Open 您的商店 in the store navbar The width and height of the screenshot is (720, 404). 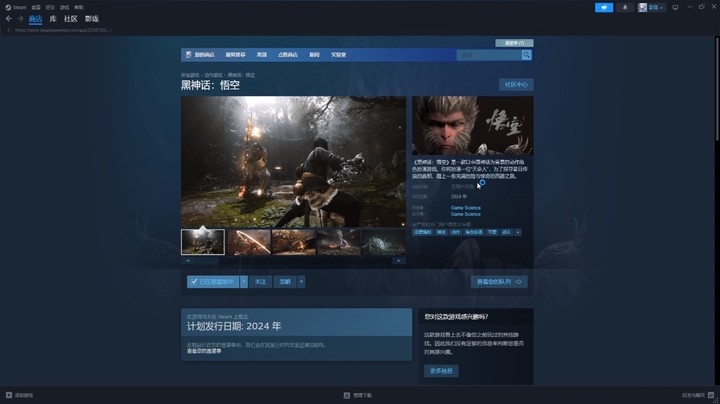click(x=204, y=55)
